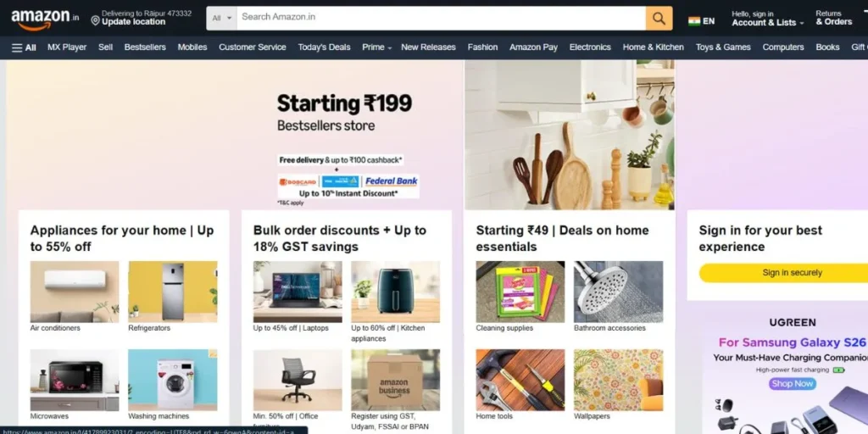Image resolution: width=868 pixels, height=434 pixels.
Task: Select Electronics in the navigation bar
Action: coord(590,47)
